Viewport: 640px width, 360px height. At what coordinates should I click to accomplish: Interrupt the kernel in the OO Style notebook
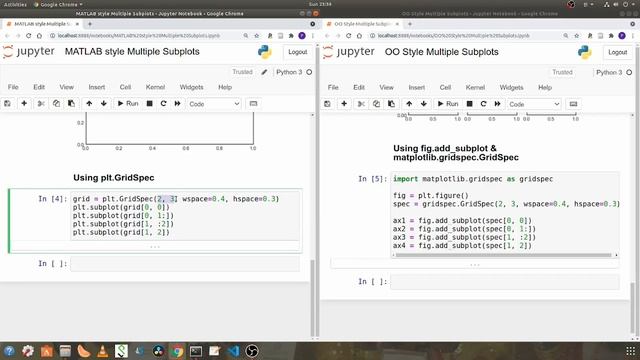tap(469, 104)
